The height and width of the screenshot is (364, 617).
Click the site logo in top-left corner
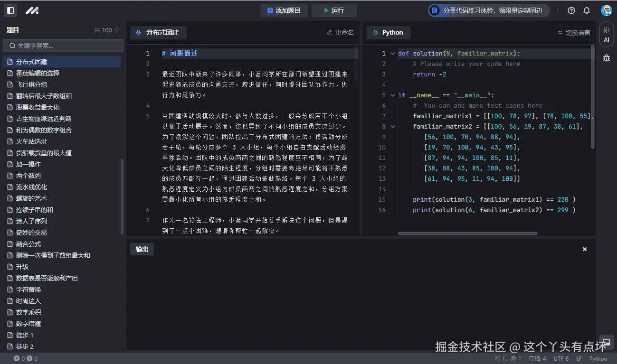pos(32,10)
